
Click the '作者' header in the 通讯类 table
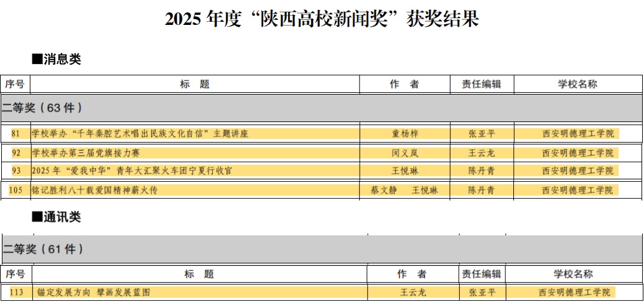coord(411,274)
